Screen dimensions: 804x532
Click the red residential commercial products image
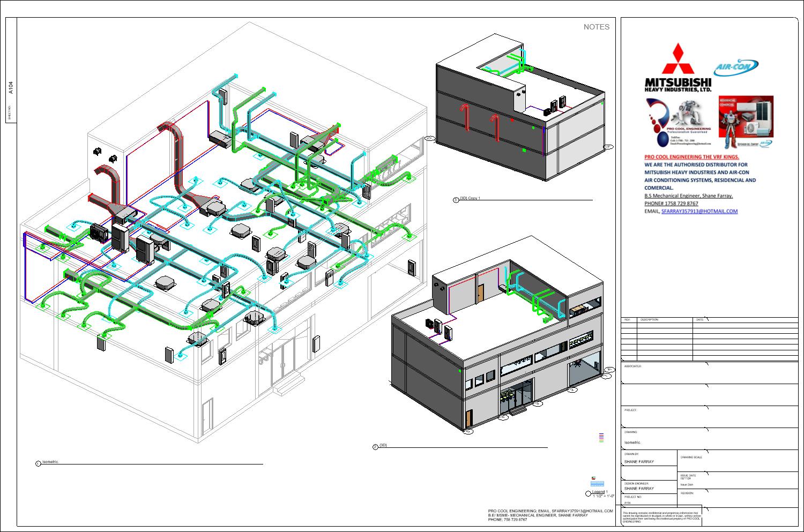(x=746, y=123)
